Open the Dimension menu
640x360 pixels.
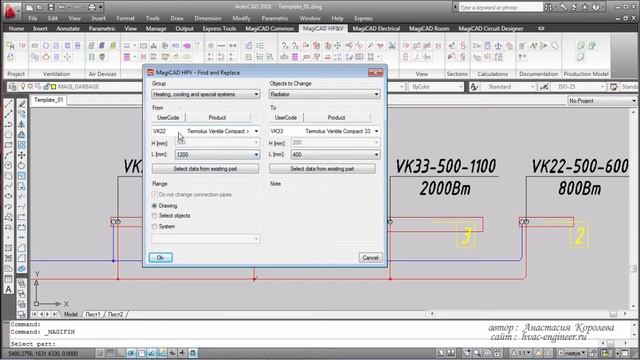[208, 18]
